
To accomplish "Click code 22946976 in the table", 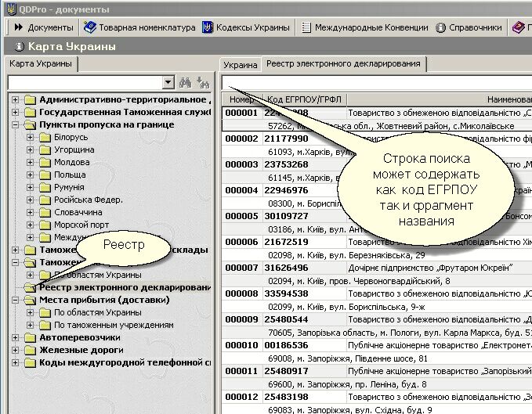I will point(286,190).
